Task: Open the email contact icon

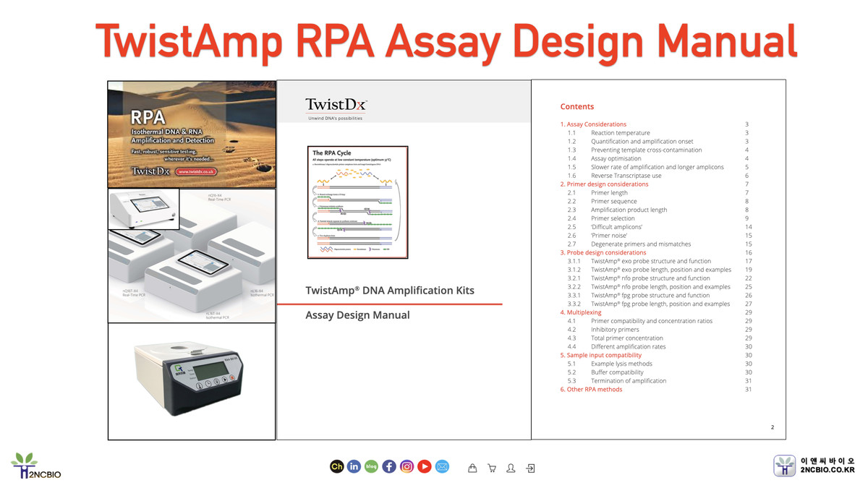Action: [442, 467]
